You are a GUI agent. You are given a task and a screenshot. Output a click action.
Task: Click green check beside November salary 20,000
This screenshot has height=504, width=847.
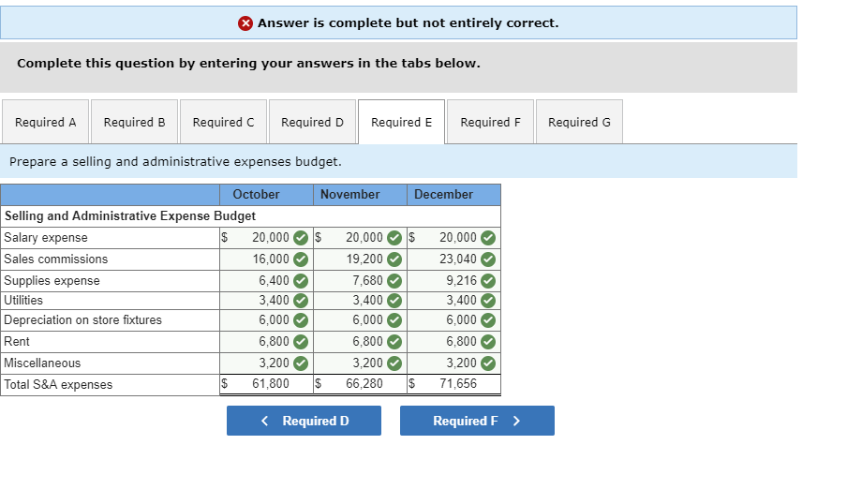click(394, 238)
